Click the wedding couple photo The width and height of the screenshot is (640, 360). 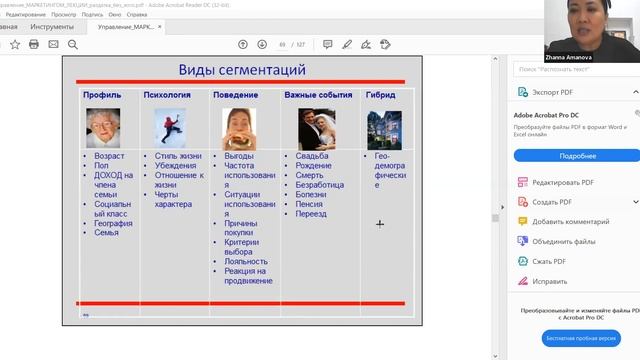click(317, 129)
